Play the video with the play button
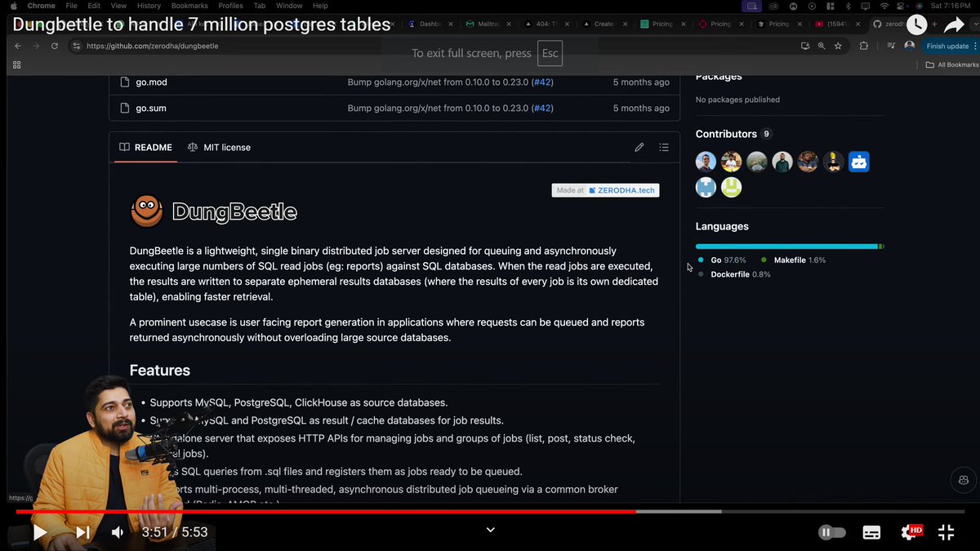Viewport: 980px width, 551px height. [x=39, y=532]
